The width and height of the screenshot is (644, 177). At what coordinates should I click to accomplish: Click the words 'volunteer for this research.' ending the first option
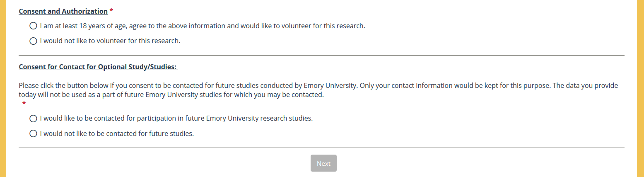(x=323, y=26)
